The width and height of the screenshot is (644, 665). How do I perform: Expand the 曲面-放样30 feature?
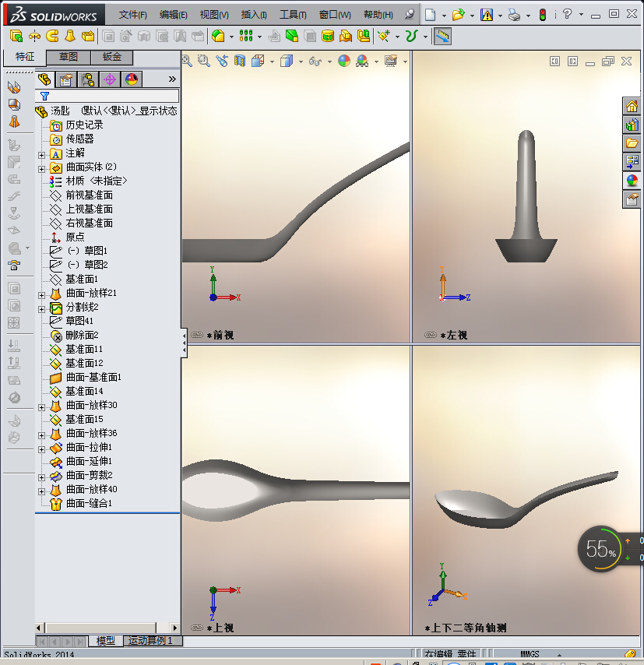41,407
